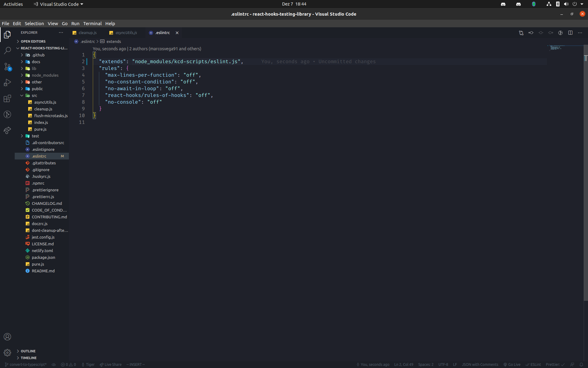Click the network wired connection icon
Image resolution: width=588 pixels, height=368 pixels.
pos(549,4)
